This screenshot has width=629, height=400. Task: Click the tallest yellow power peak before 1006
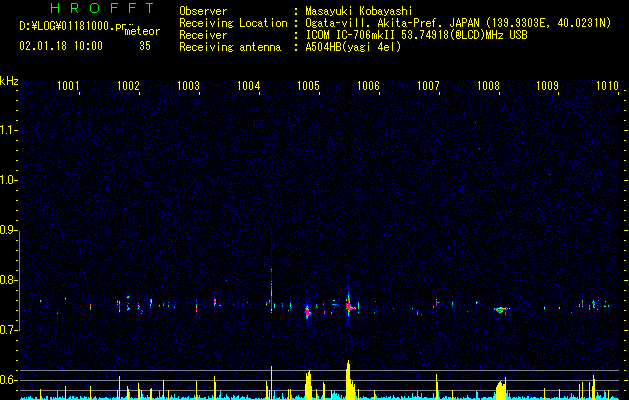tap(349, 380)
